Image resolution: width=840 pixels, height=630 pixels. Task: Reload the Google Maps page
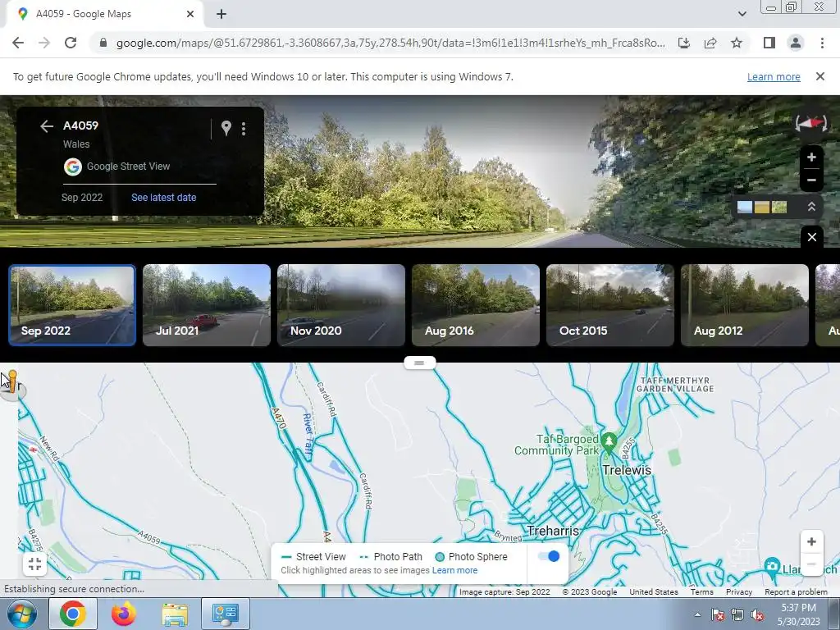click(x=71, y=43)
